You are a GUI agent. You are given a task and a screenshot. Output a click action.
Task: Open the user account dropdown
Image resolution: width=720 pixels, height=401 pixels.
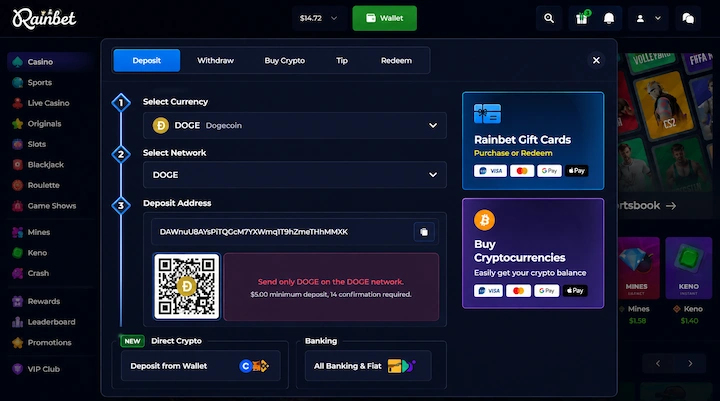coord(648,18)
